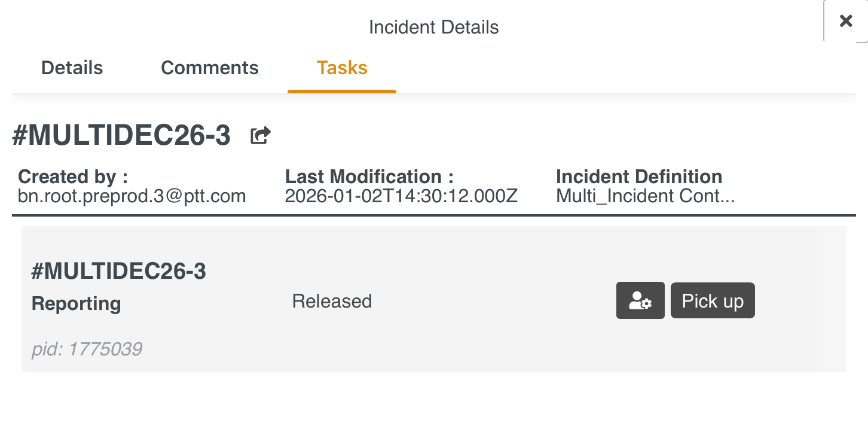Click the Released status text

(332, 301)
